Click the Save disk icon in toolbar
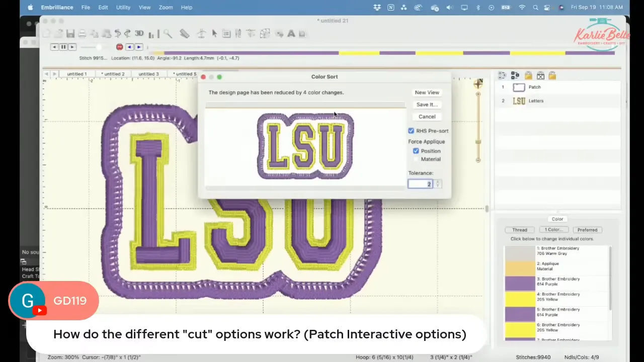Viewport: 644px width, 362px height. coord(70,34)
